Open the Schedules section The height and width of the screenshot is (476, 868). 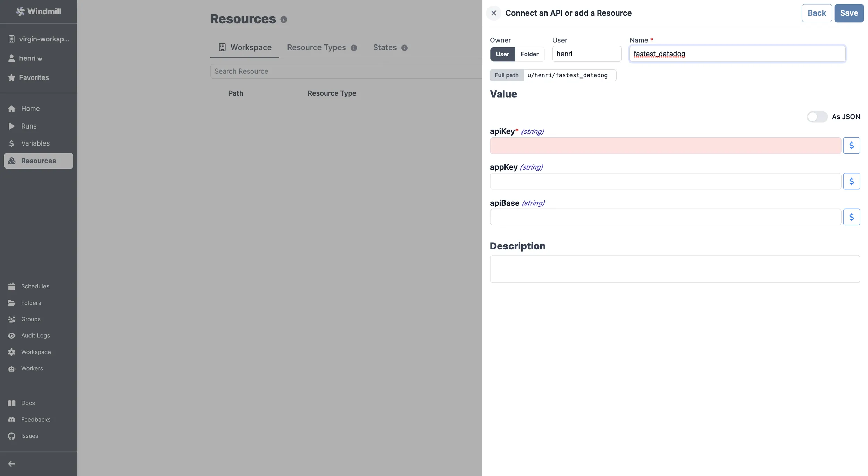[35, 286]
